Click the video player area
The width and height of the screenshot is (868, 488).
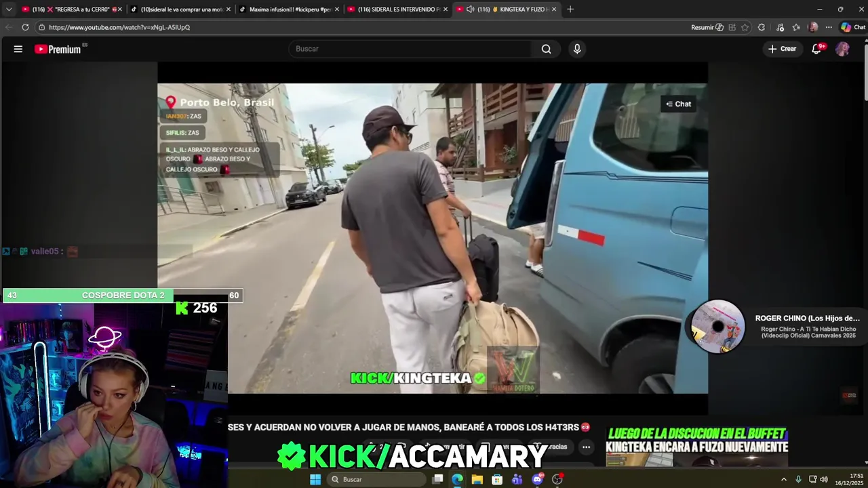click(433, 239)
